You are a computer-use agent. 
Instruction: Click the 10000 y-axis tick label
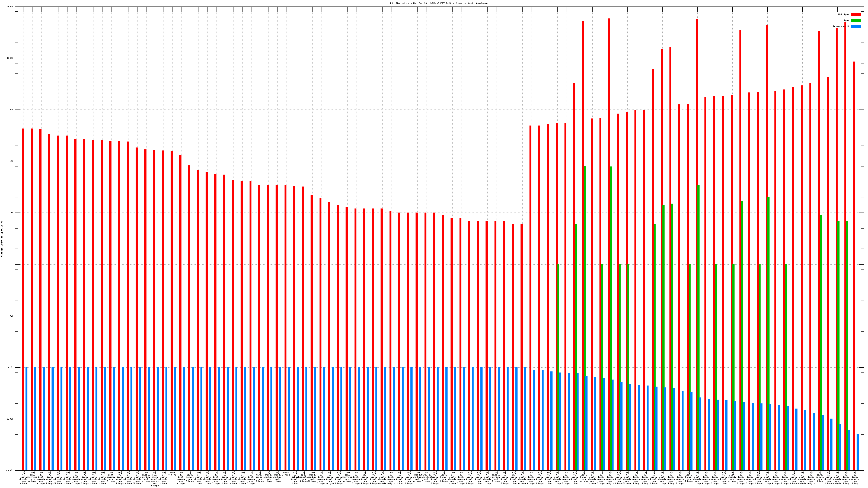pos(11,58)
